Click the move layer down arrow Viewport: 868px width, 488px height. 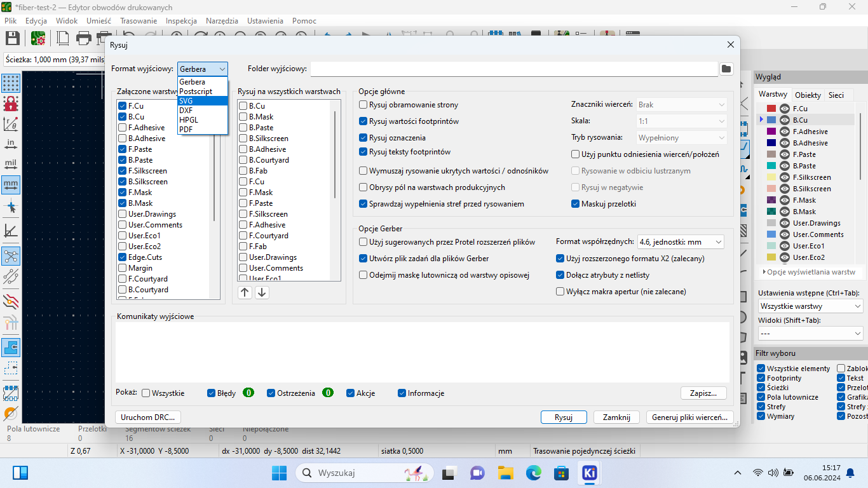(262, 292)
